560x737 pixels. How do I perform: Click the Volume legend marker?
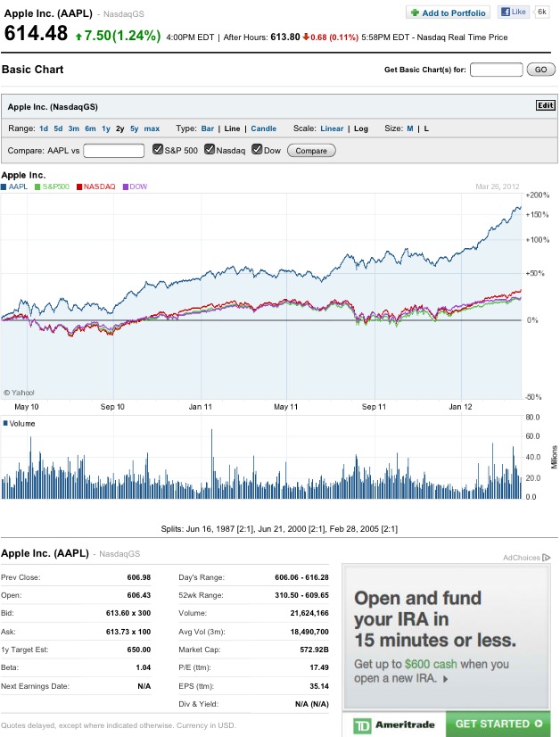[4, 423]
